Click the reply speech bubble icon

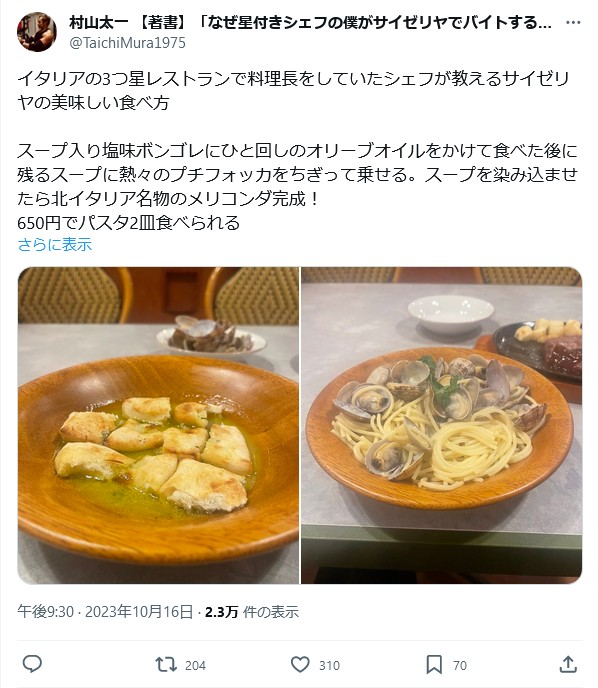pyautogui.click(x=32, y=664)
